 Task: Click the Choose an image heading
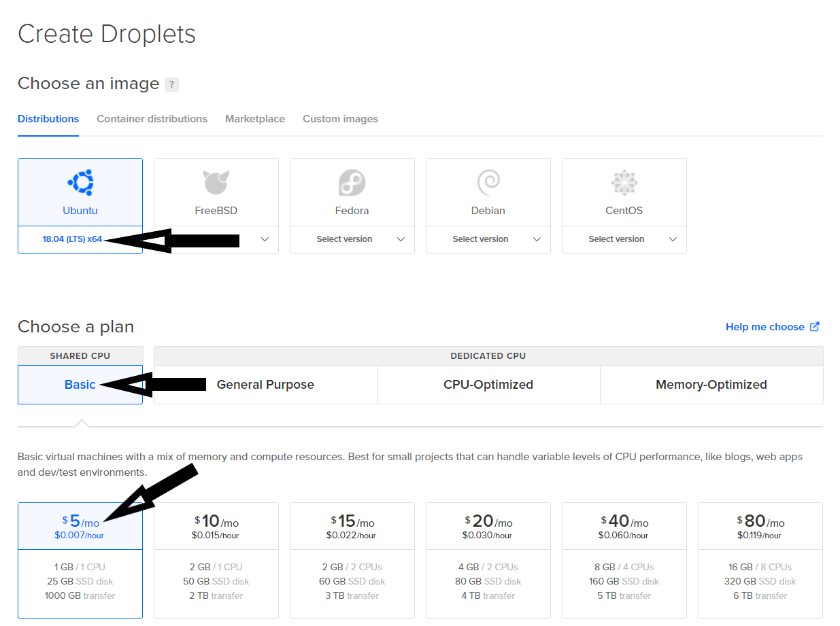coord(88,84)
